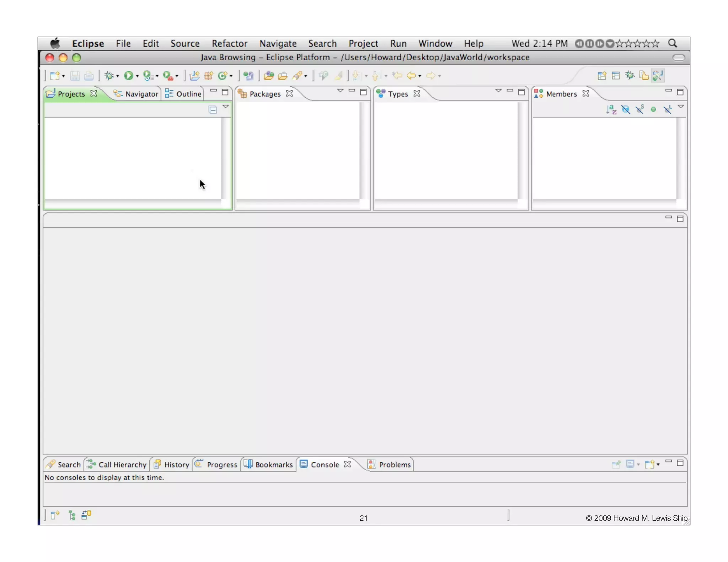Start debugging with the bug icon
728x562 pixels.
tap(109, 76)
